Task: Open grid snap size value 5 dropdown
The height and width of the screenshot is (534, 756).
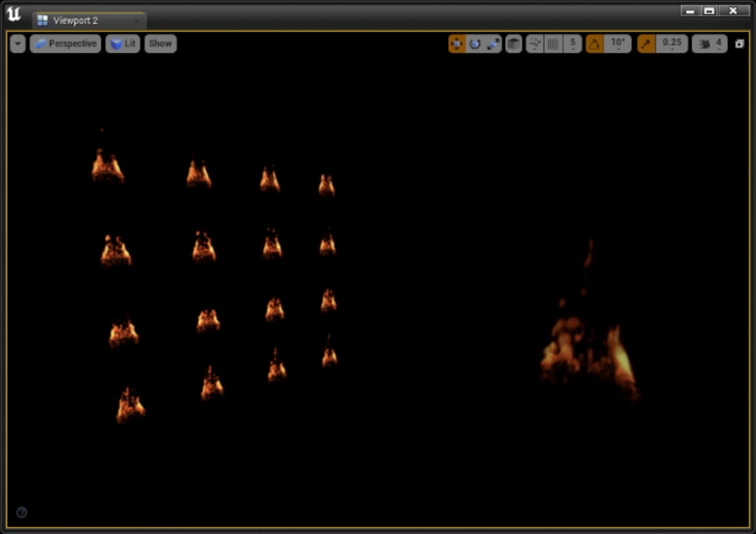Action: coord(573,43)
